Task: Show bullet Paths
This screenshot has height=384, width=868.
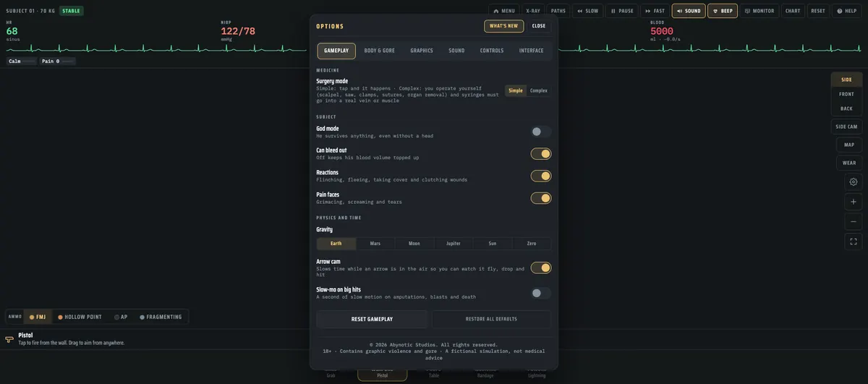Action: pos(558,11)
